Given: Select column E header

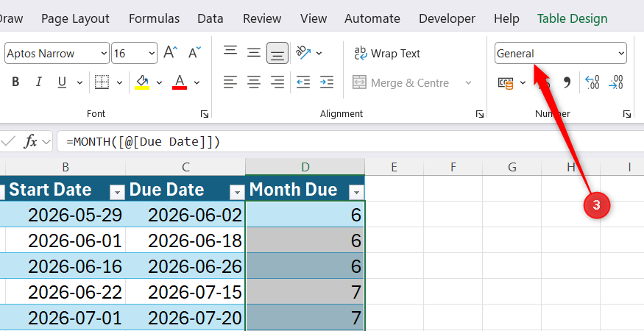Looking at the screenshot, I should (394, 167).
